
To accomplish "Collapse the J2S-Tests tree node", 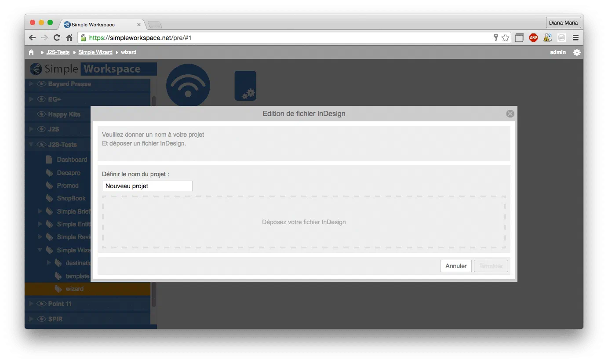I will click(x=31, y=145).
